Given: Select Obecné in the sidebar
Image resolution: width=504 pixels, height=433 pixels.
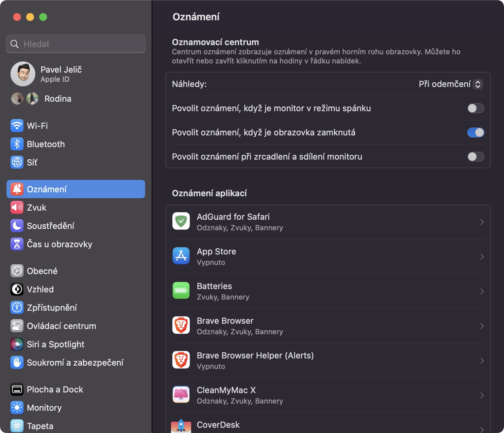Looking at the screenshot, I should pos(42,271).
